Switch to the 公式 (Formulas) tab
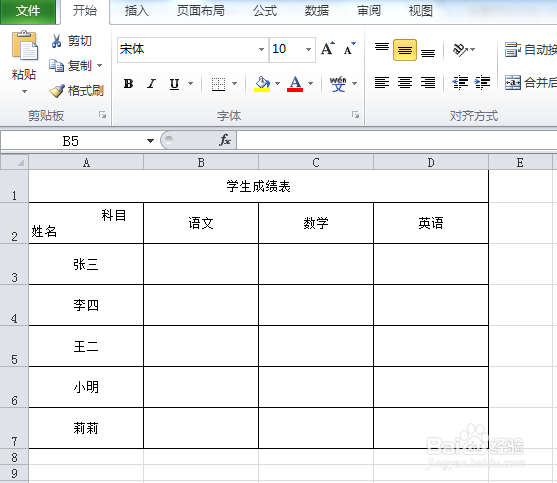This screenshot has width=557, height=483. (265, 11)
